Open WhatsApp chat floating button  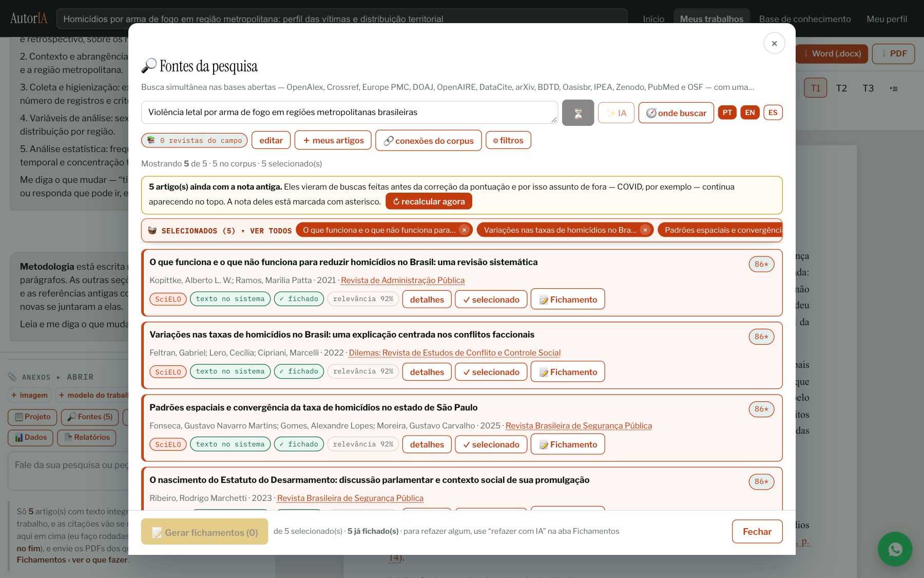(895, 549)
